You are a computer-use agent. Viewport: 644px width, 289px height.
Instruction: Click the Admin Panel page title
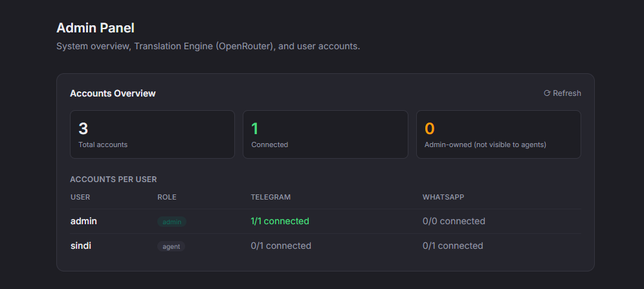[95, 28]
